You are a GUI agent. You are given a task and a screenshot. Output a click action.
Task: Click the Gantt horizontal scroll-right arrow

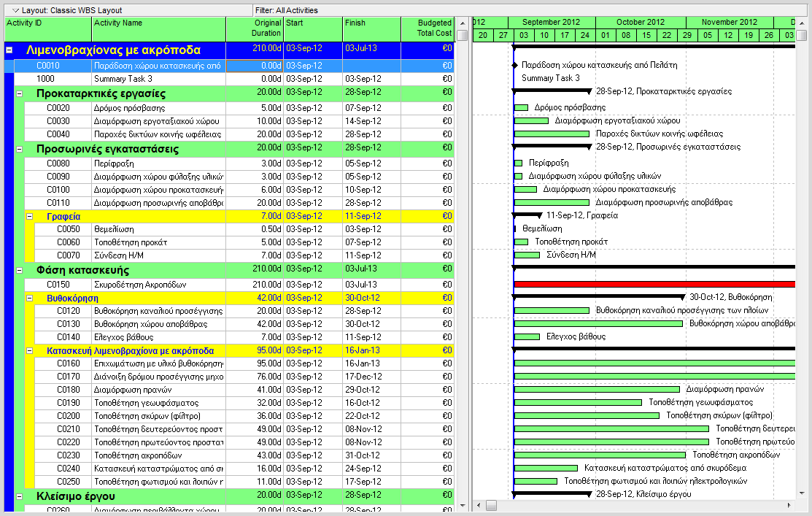(x=789, y=505)
